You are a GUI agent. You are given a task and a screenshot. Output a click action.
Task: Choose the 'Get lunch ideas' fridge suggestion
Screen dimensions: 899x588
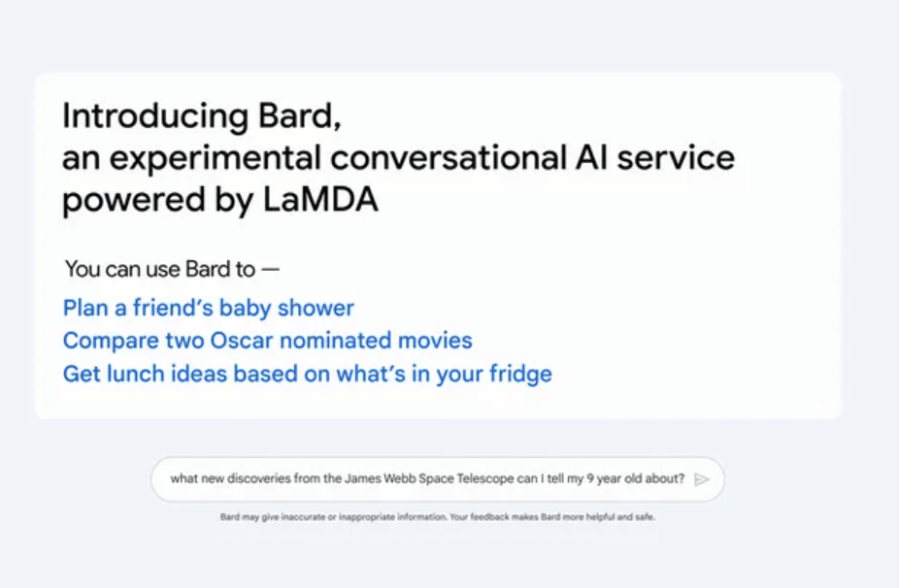pyautogui.click(x=308, y=374)
